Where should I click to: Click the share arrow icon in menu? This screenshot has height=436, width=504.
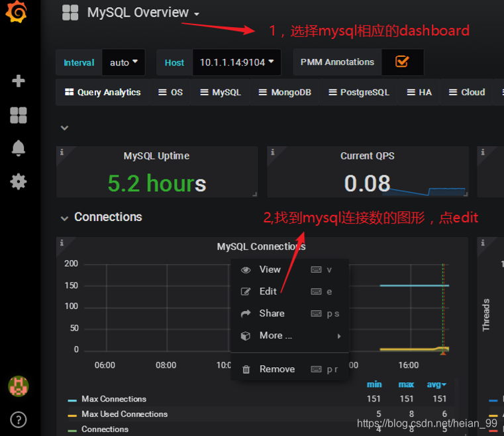(246, 314)
